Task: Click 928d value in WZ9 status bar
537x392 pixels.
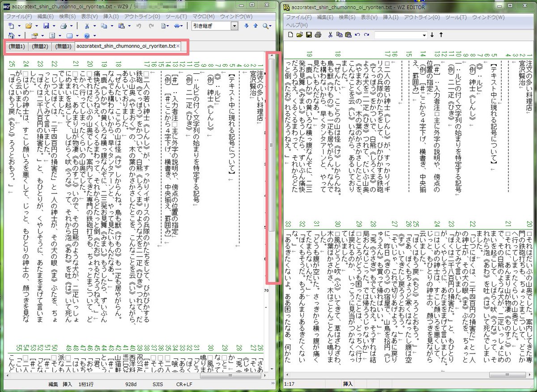Action: point(131,384)
